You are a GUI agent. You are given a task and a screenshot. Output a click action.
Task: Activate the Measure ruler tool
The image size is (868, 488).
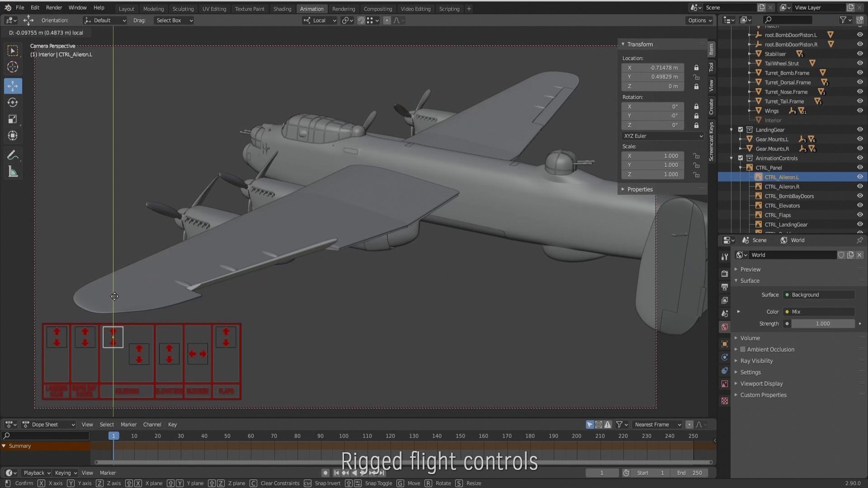(x=13, y=172)
